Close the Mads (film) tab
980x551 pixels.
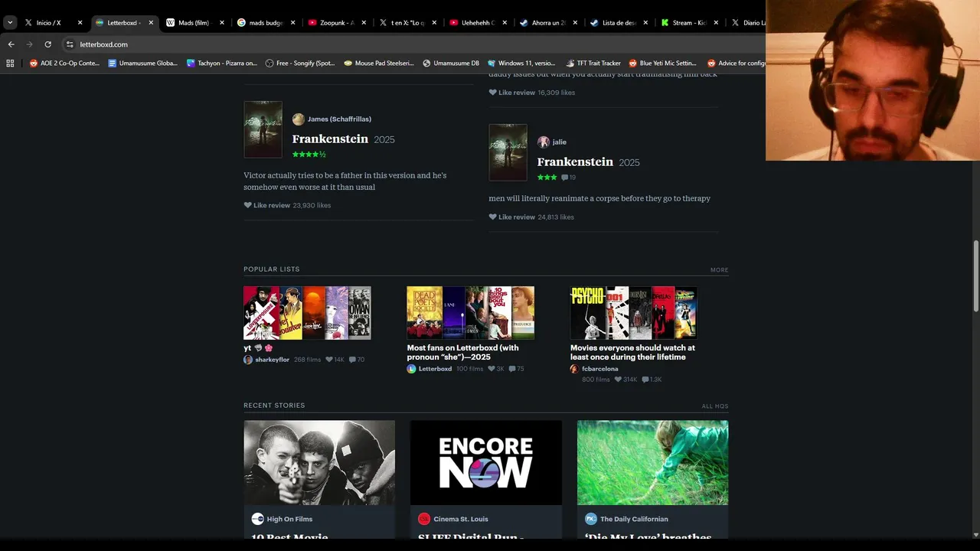point(222,23)
